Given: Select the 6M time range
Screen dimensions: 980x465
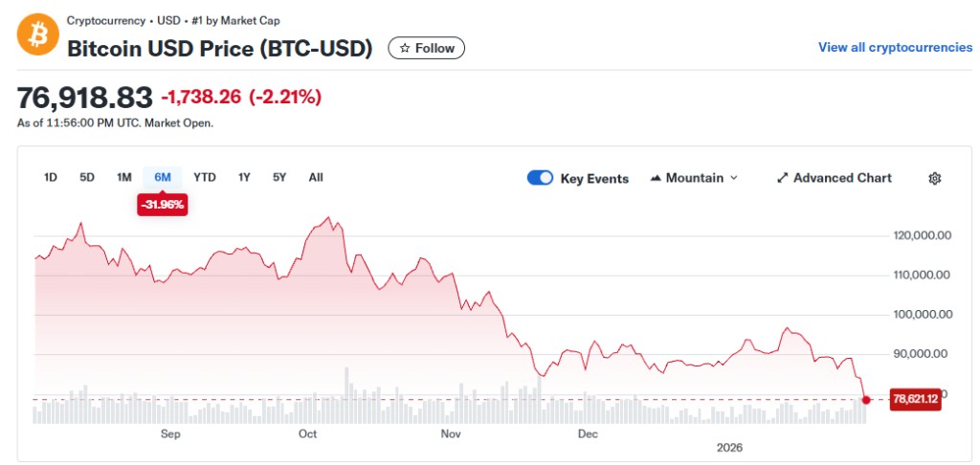Looking at the screenshot, I should [163, 177].
